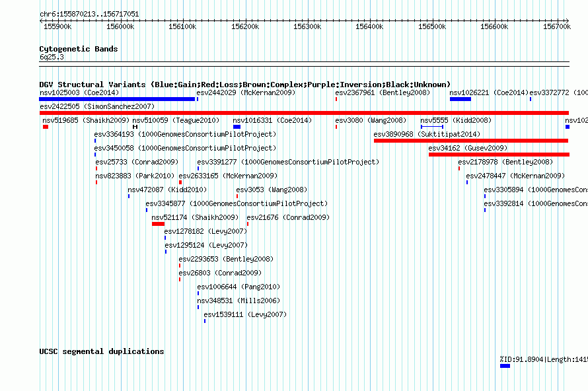The image size is (588, 391).
Task: Select the black nsv510059 unknown marker
Action: point(135,127)
